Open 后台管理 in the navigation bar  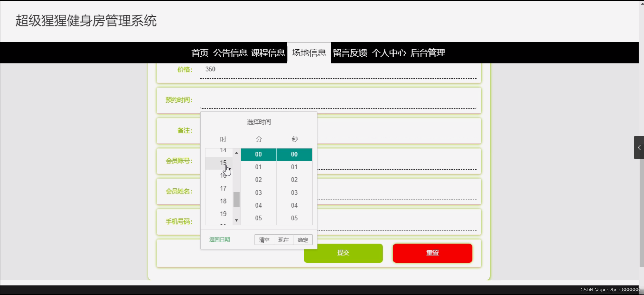click(427, 53)
